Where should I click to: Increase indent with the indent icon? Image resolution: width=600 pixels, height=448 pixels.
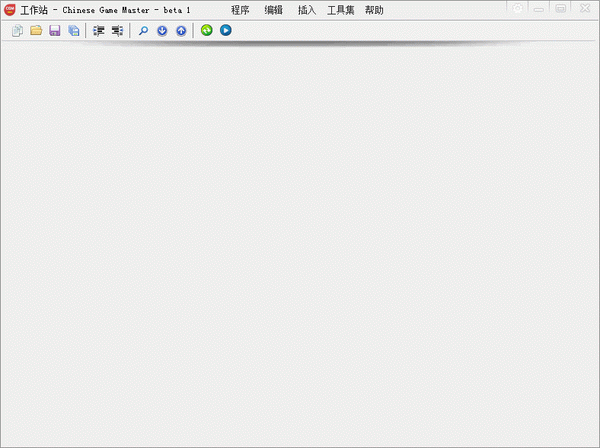(x=99, y=31)
